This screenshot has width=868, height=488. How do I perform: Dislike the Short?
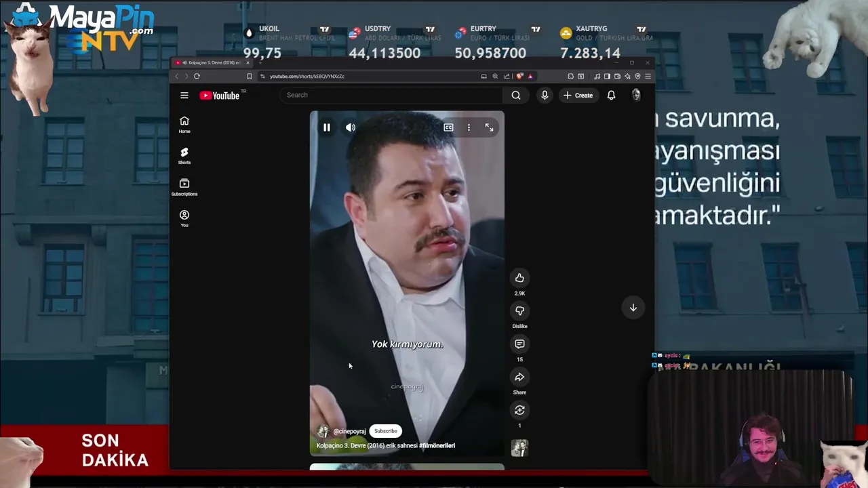(x=519, y=310)
